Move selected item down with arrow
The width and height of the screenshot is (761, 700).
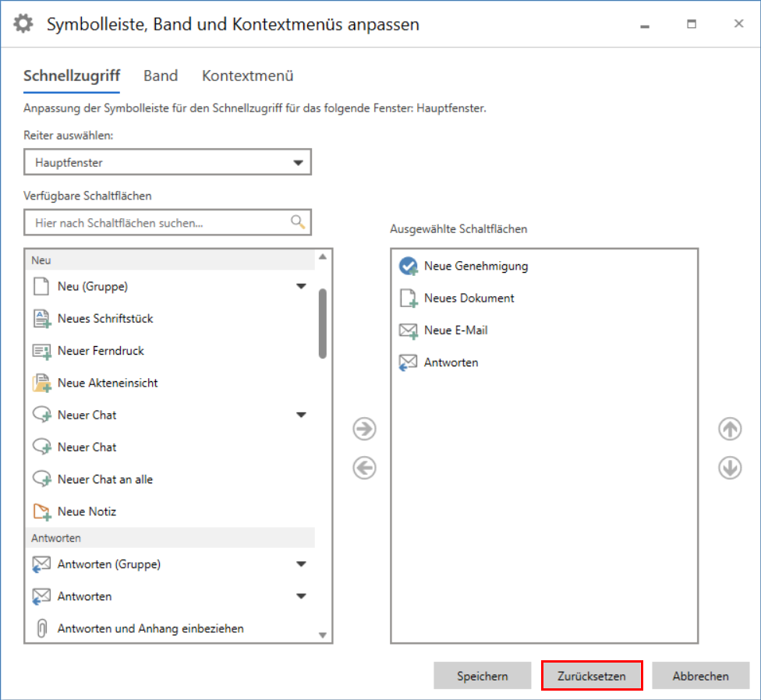730,468
